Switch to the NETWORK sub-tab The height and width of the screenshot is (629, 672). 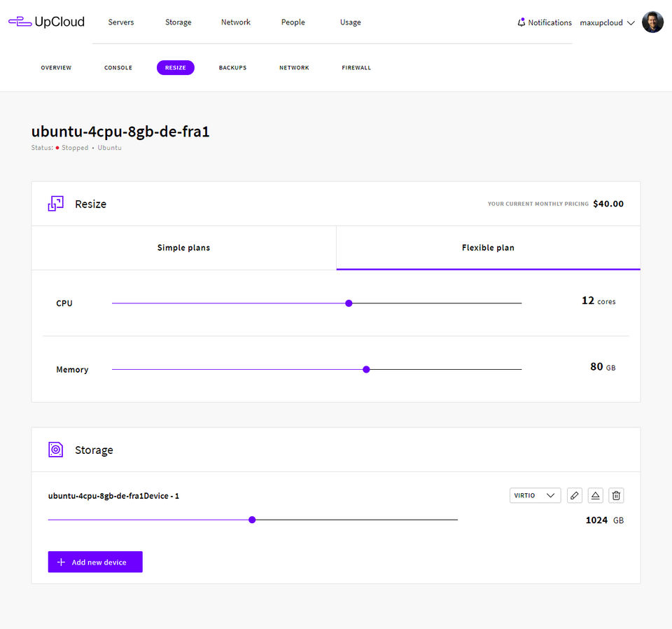coord(294,68)
